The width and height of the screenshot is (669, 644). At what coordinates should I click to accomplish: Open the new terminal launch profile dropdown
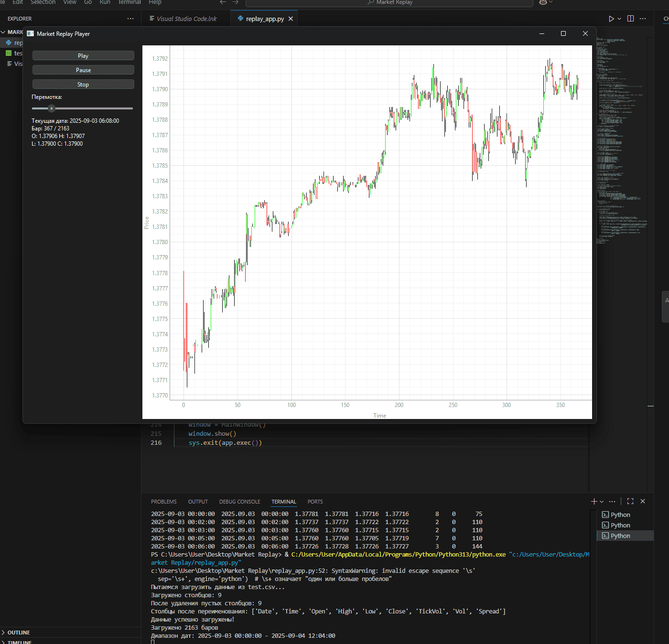(602, 502)
